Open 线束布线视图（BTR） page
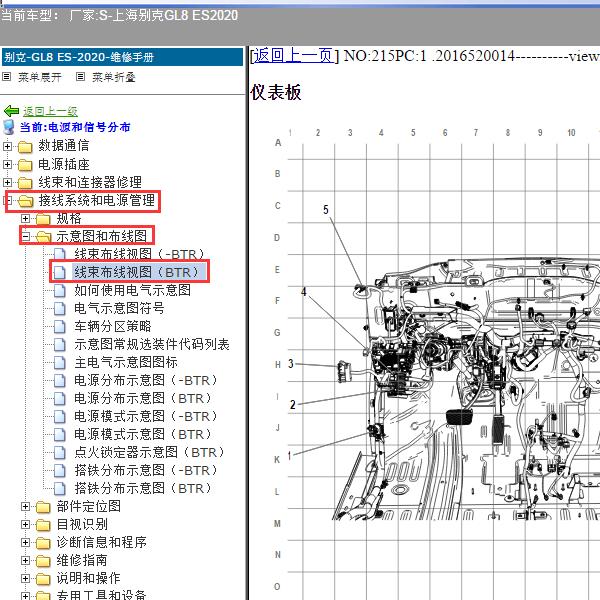 point(137,272)
